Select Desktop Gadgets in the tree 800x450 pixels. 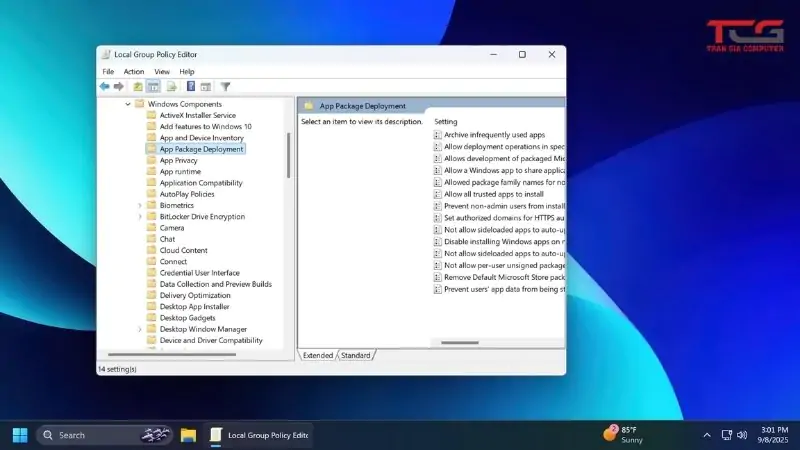[187, 317]
